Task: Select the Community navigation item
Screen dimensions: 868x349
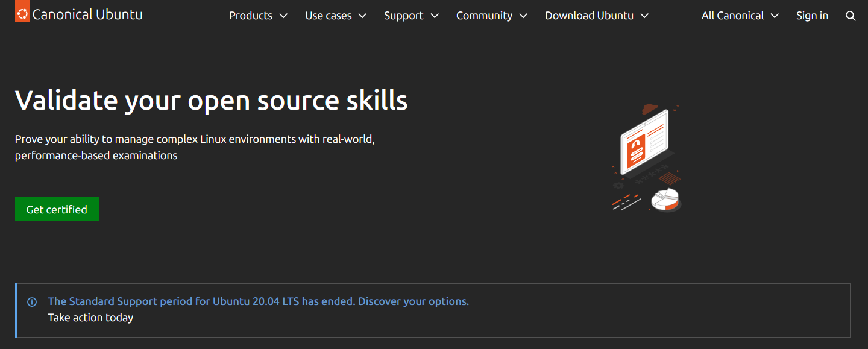Action: point(484,16)
